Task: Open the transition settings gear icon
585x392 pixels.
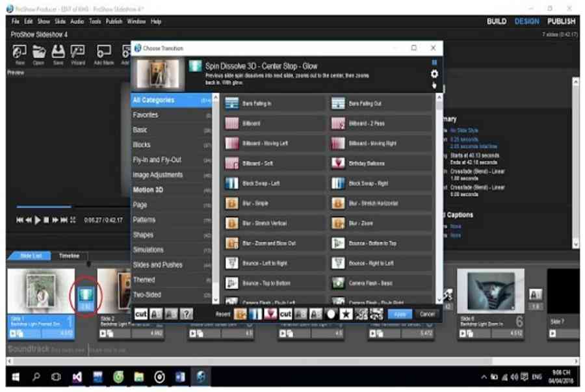Action: [x=434, y=74]
